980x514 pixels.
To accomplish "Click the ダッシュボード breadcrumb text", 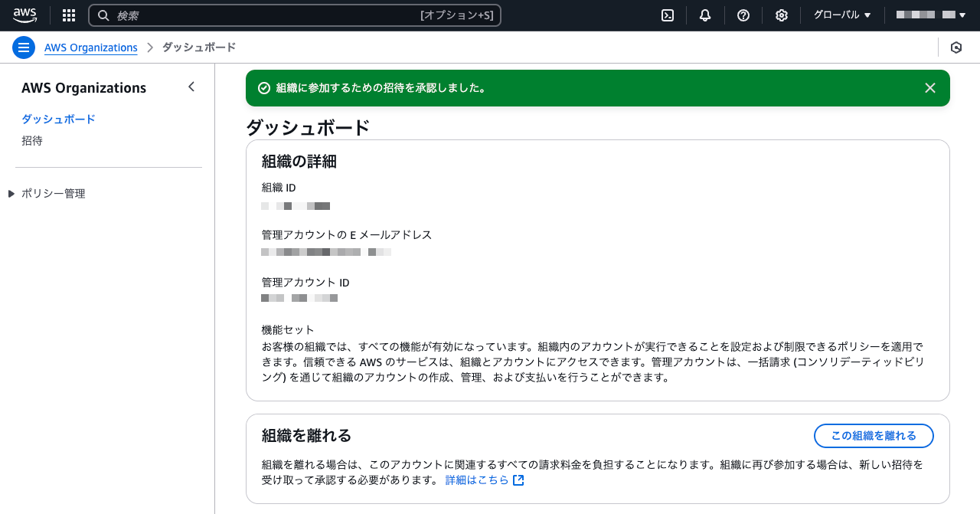I will (199, 47).
